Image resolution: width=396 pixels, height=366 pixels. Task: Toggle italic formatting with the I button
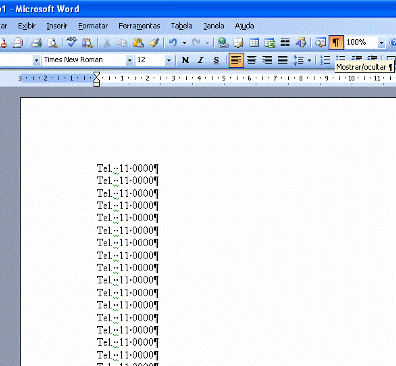201,60
